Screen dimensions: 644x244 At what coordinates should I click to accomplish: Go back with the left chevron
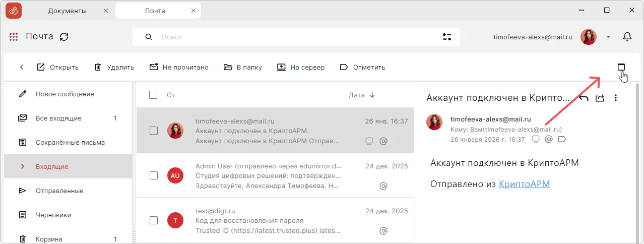(x=22, y=67)
